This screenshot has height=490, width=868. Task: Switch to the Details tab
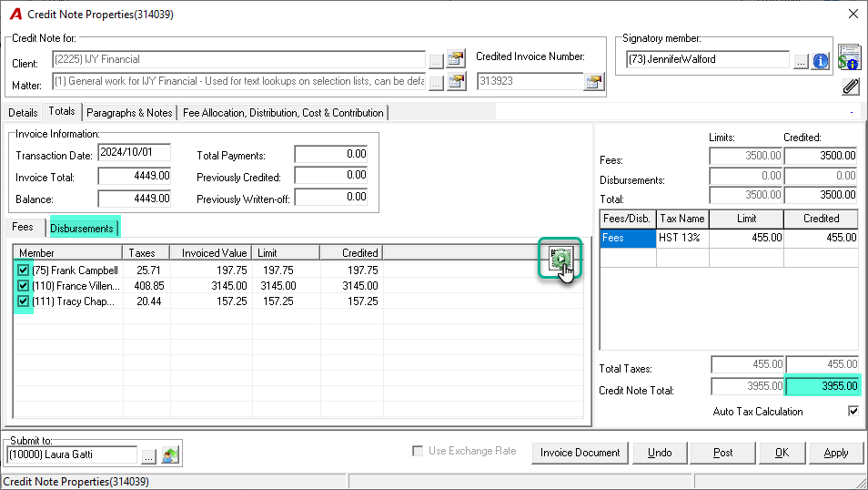23,113
